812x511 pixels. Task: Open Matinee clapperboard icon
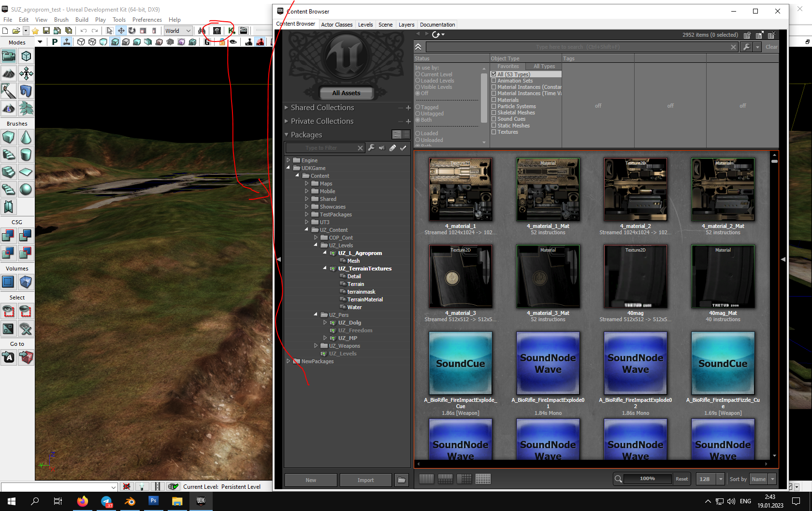244,30
